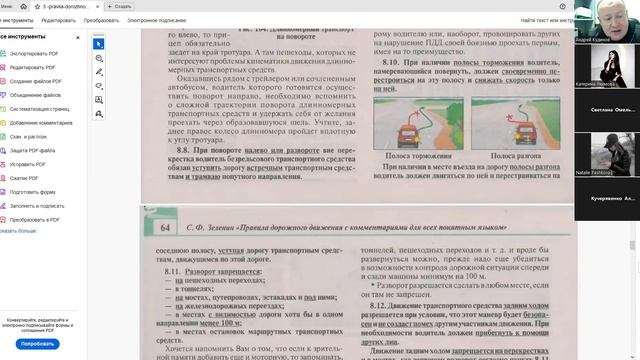Pick the highlighter pen tool
Screen dimensions: 640x360
pyautogui.click(x=99, y=72)
